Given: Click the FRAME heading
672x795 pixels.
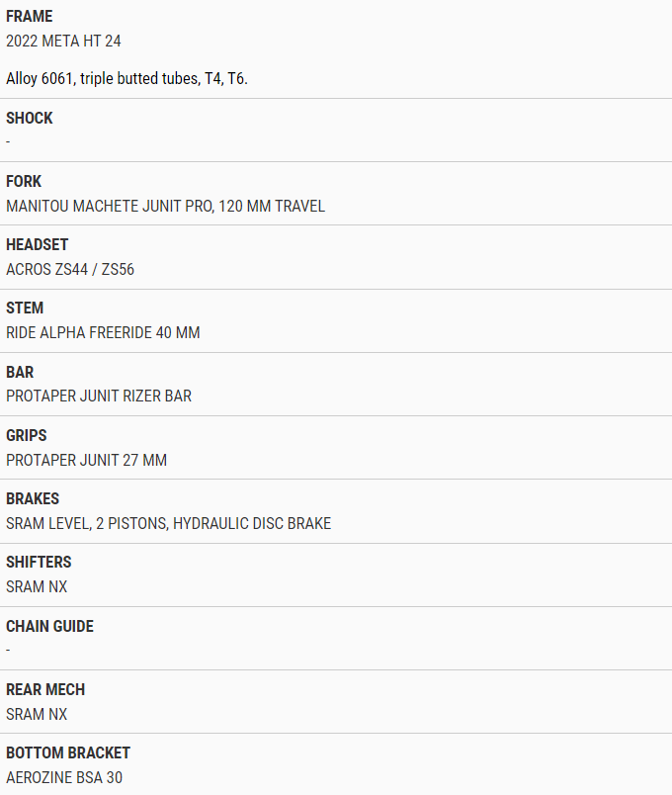Looking at the screenshot, I should point(29,16).
